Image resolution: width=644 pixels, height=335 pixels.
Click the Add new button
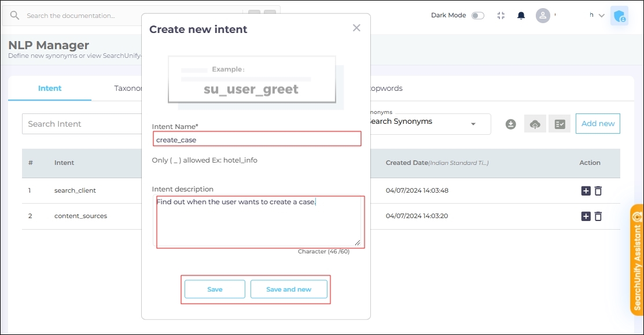pyautogui.click(x=598, y=124)
